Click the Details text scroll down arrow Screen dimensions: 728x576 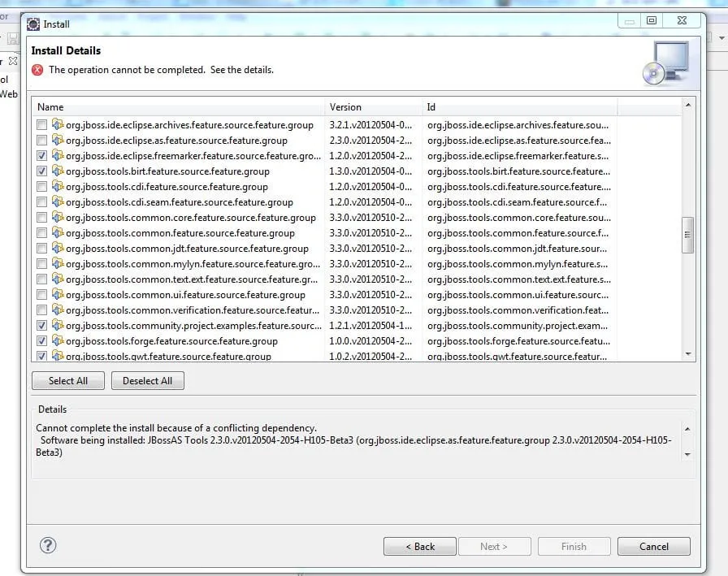pos(687,454)
